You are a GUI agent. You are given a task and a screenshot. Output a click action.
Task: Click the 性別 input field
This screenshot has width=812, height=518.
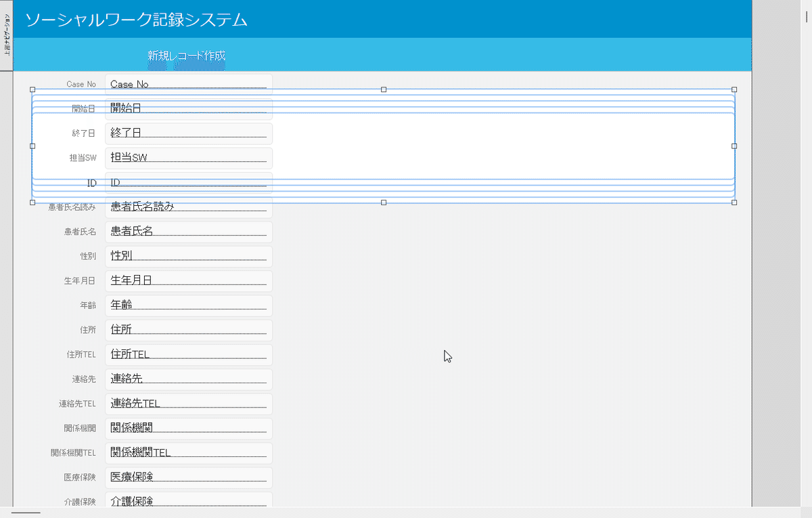coord(189,256)
